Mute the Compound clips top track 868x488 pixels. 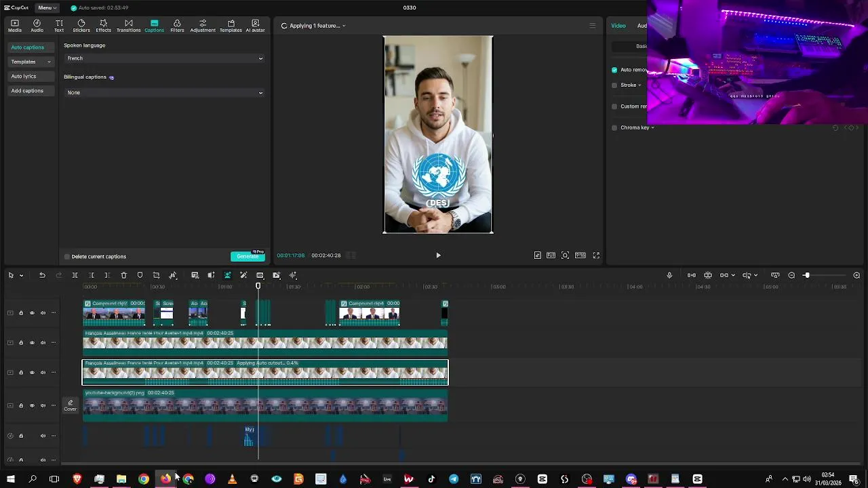tap(43, 313)
